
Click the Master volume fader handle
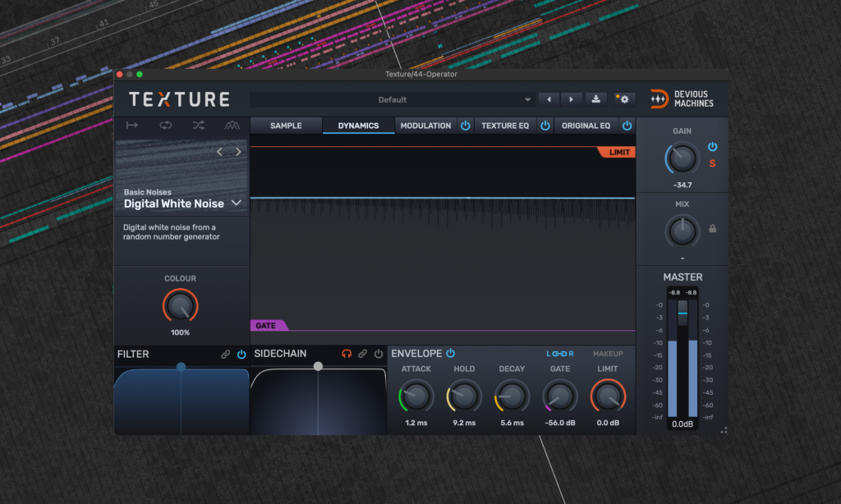click(x=682, y=313)
